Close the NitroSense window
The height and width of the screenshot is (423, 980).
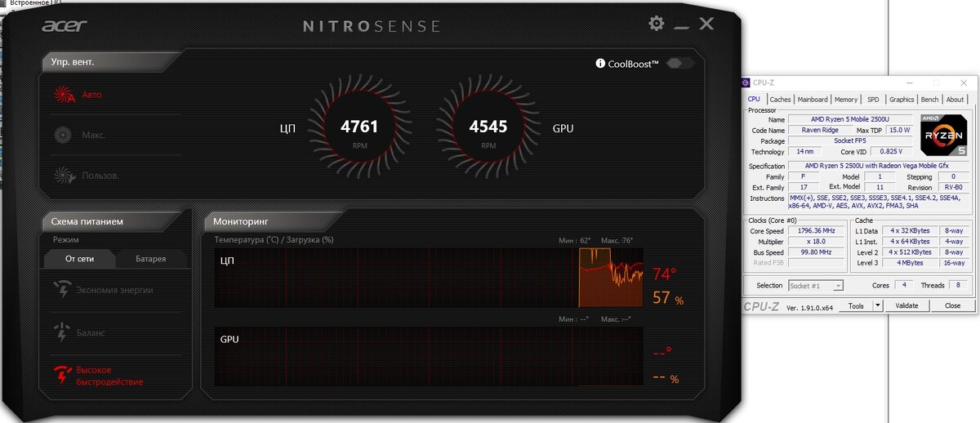706,24
